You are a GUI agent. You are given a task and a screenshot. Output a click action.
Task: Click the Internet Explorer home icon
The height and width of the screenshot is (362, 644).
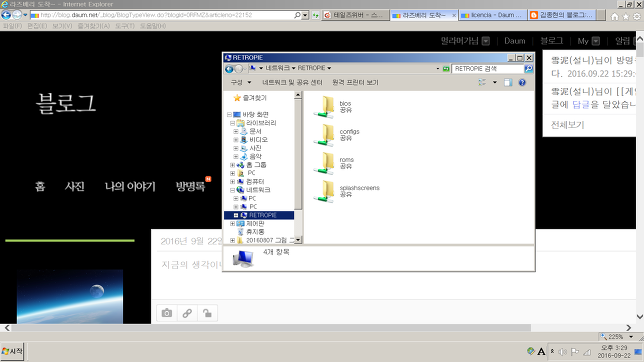click(x=614, y=16)
